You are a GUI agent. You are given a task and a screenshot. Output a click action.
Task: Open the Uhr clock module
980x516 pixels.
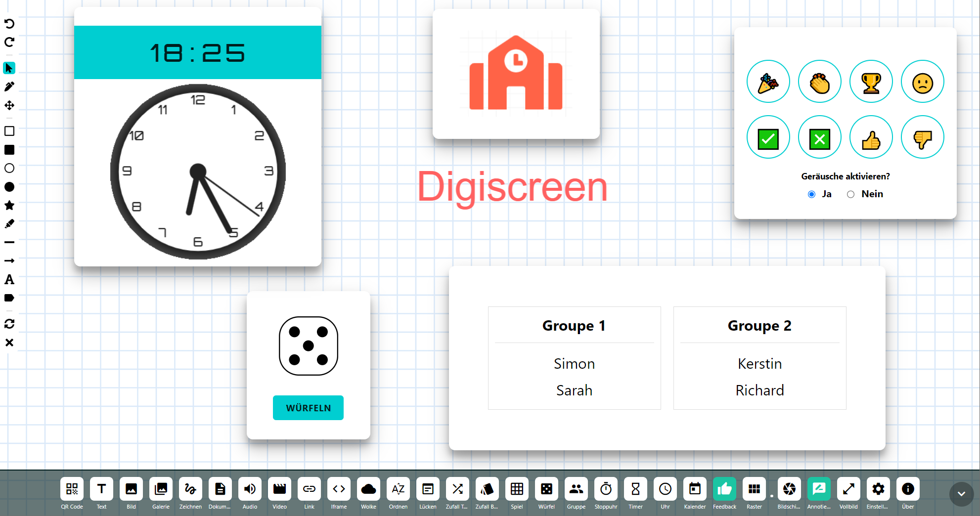coord(665,489)
